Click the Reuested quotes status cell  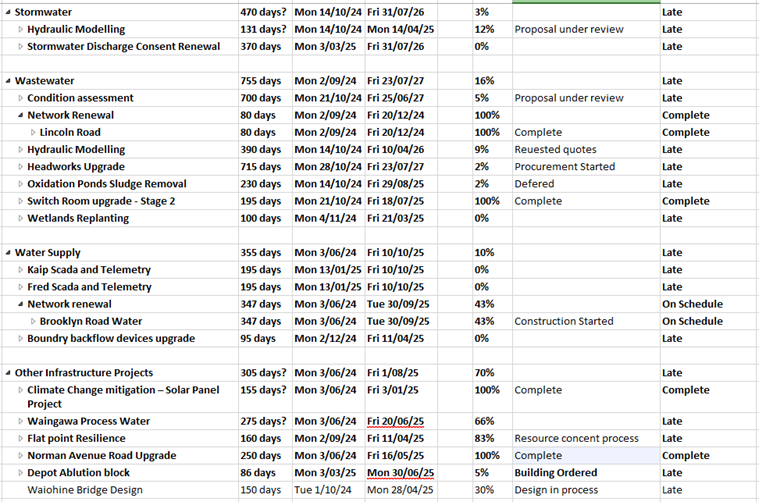click(586, 150)
